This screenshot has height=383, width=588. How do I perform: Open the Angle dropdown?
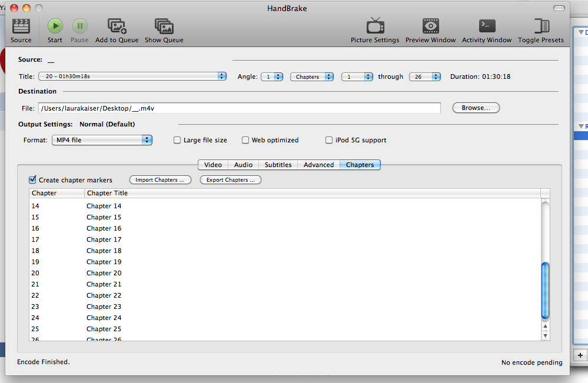(272, 76)
